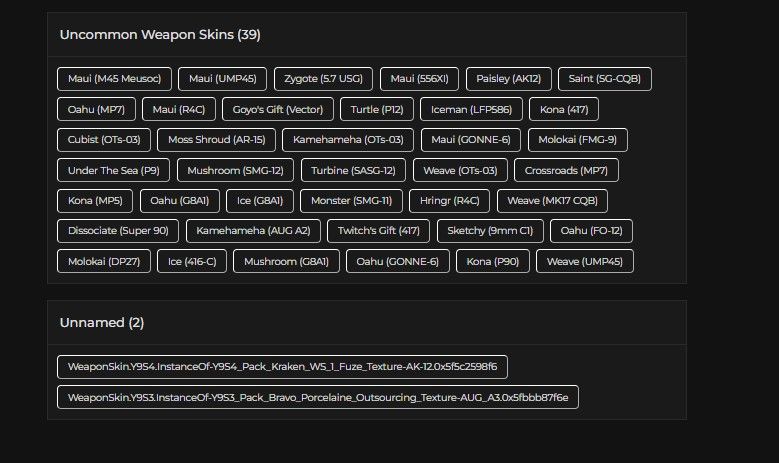779x463 pixels.
Task: Select the Weave (MK17 CQB) tag
Action: (x=552, y=201)
